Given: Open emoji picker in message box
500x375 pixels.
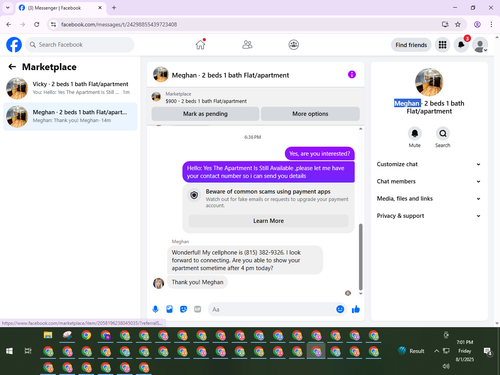Looking at the screenshot, I should point(340,309).
